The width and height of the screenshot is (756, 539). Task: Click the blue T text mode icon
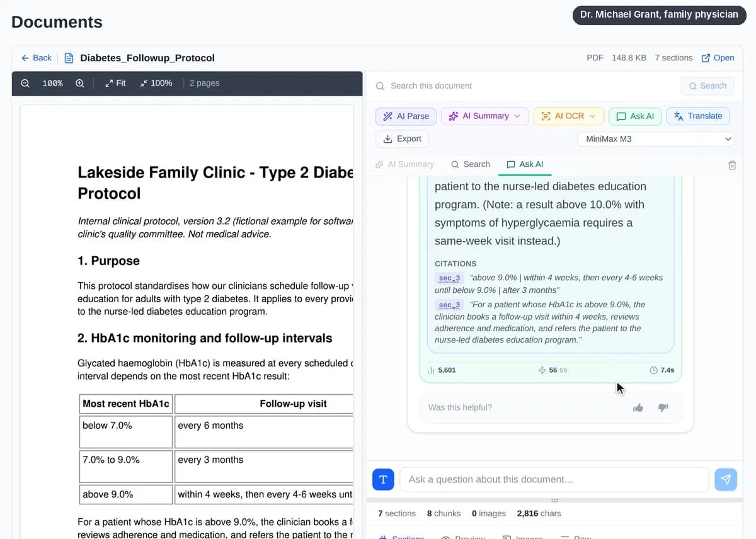[x=383, y=479]
